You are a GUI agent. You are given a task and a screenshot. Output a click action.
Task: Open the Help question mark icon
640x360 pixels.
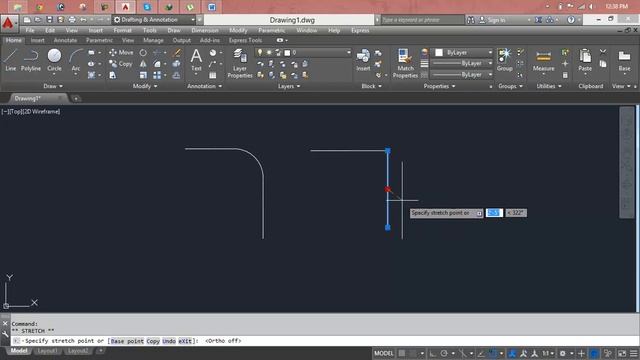click(571, 20)
